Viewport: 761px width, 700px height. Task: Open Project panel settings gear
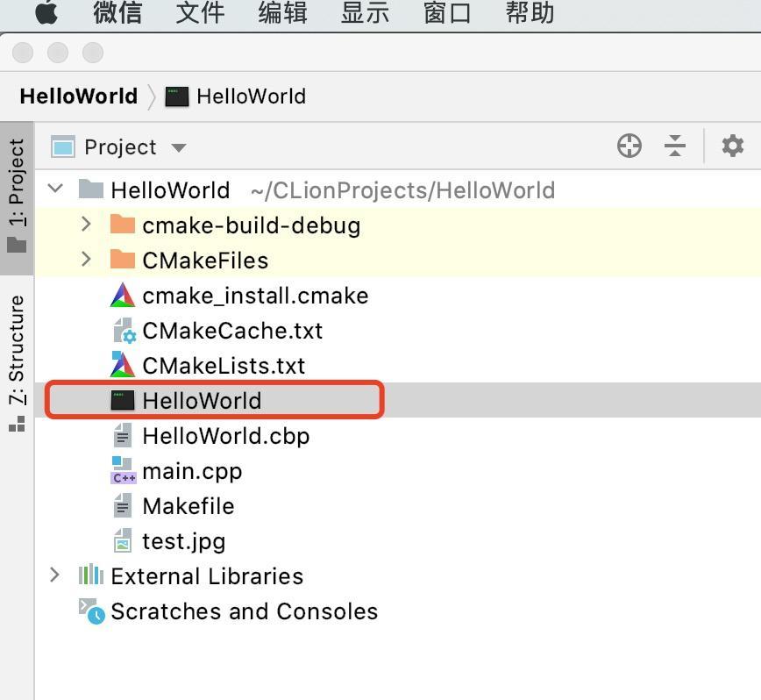[x=732, y=146]
